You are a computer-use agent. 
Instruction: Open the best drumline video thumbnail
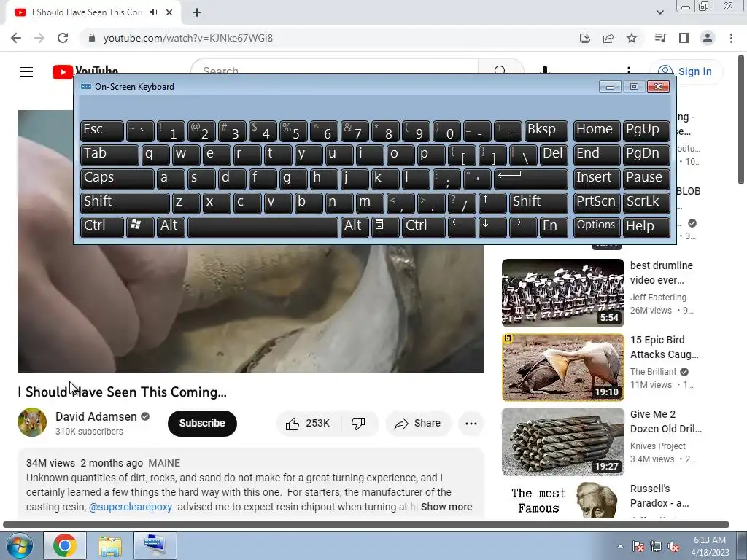[x=562, y=293]
